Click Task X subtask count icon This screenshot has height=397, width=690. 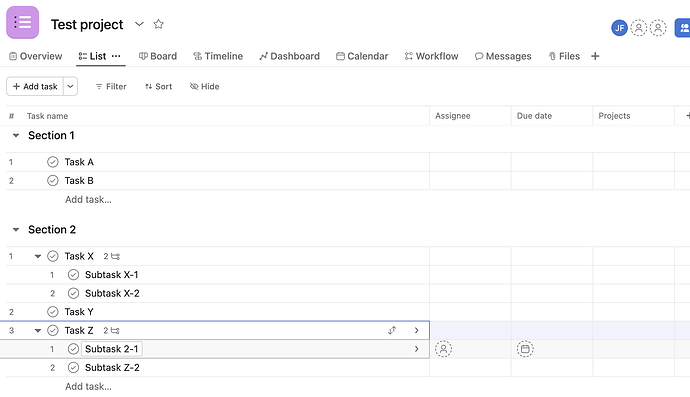112,256
